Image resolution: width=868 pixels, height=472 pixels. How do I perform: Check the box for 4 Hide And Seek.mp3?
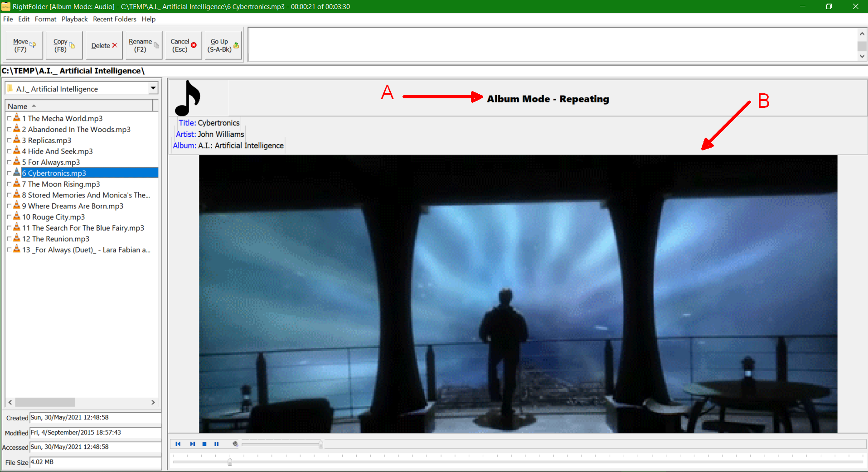click(9, 151)
